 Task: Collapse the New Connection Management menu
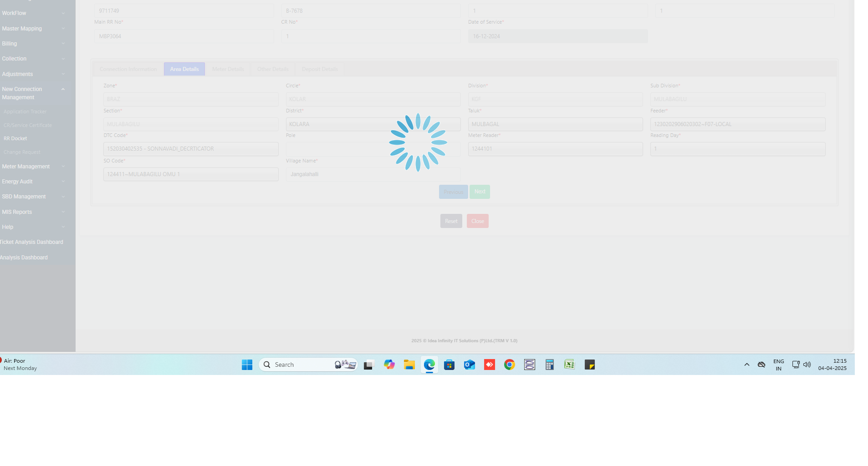(x=33, y=93)
